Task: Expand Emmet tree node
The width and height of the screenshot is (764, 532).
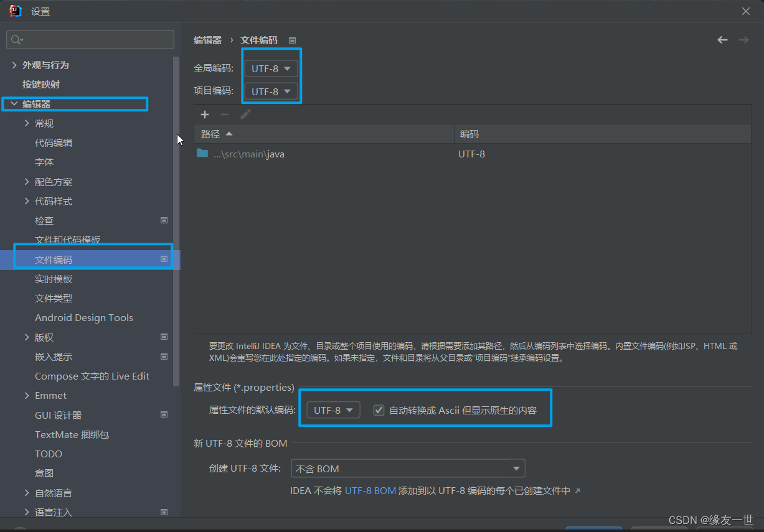Action: [27, 395]
